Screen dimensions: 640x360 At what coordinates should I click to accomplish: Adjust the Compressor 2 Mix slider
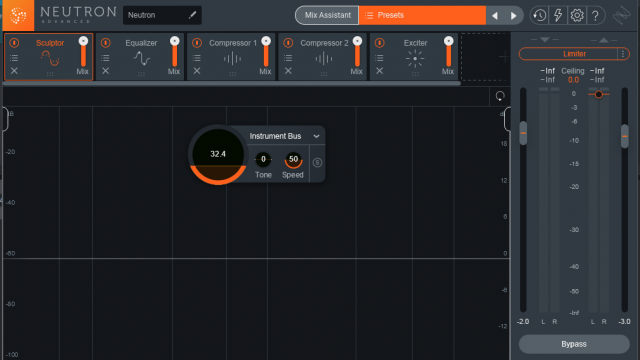358,51
